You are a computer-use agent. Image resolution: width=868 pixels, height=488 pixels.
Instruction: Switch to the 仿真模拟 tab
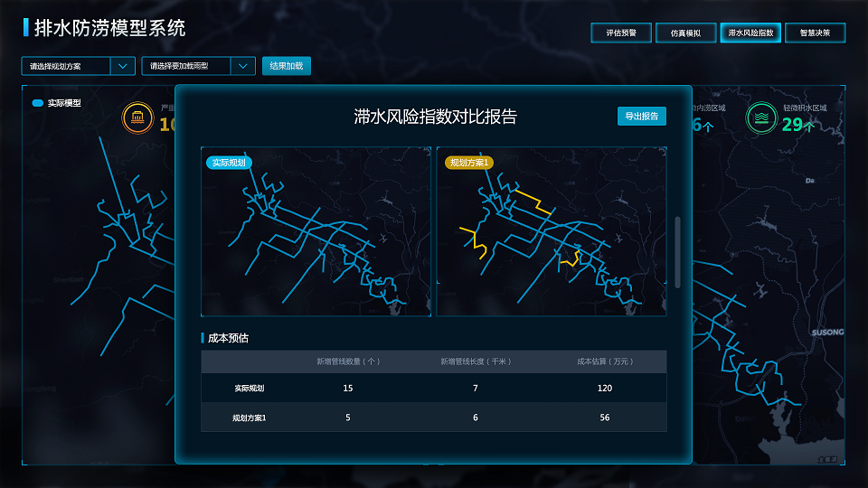(685, 33)
